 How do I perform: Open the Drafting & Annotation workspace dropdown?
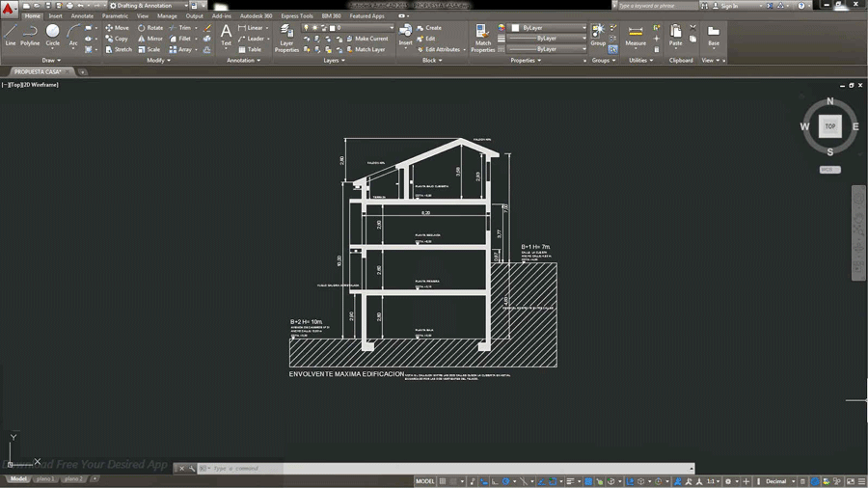pyautogui.click(x=149, y=6)
